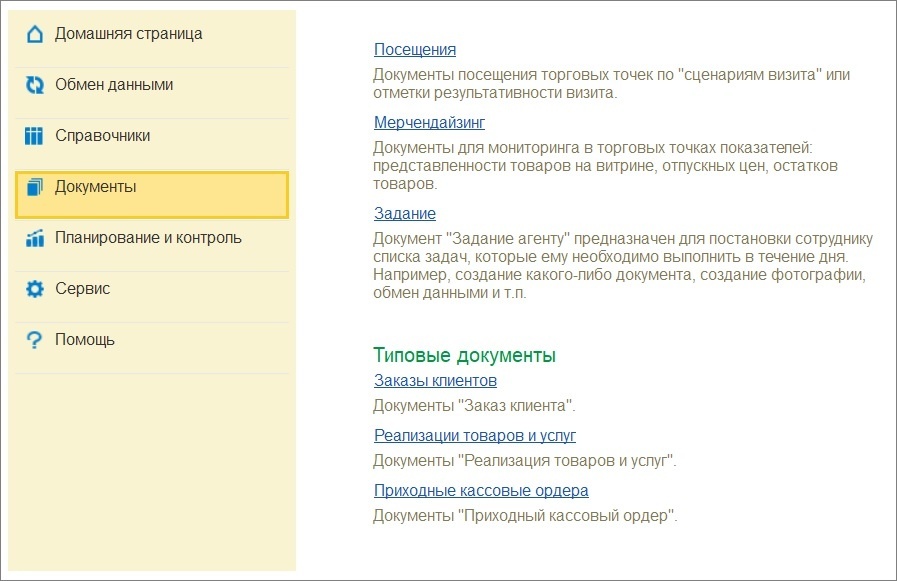
Task: Select Обмен данными in the sidebar
Action: click(x=114, y=85)
